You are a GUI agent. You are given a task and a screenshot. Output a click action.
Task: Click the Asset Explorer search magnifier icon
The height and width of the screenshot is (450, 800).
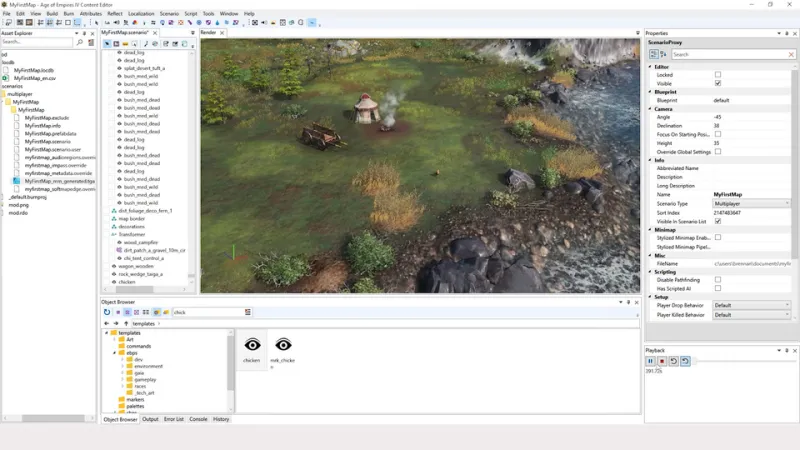point(80,42)
